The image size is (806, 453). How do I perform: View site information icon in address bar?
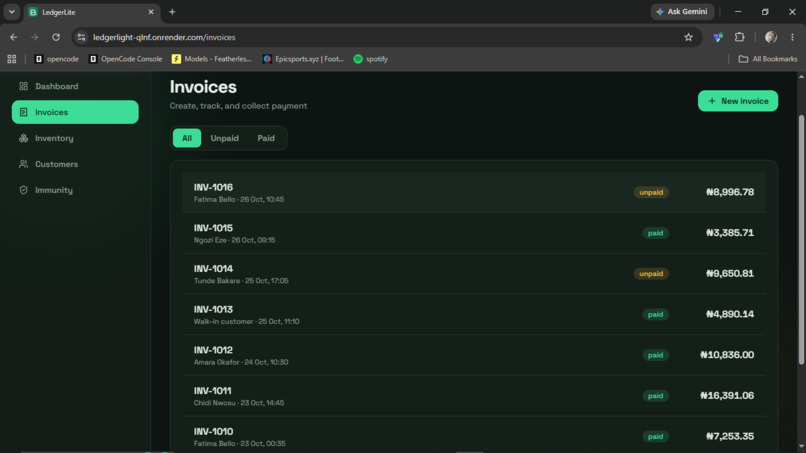(x=81, y=37)
